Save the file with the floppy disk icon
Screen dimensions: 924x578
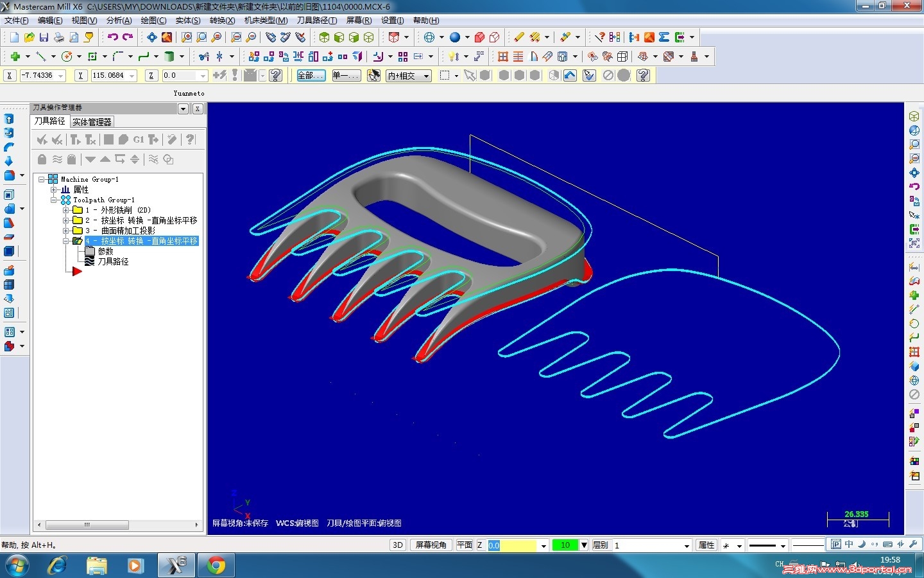44,37
